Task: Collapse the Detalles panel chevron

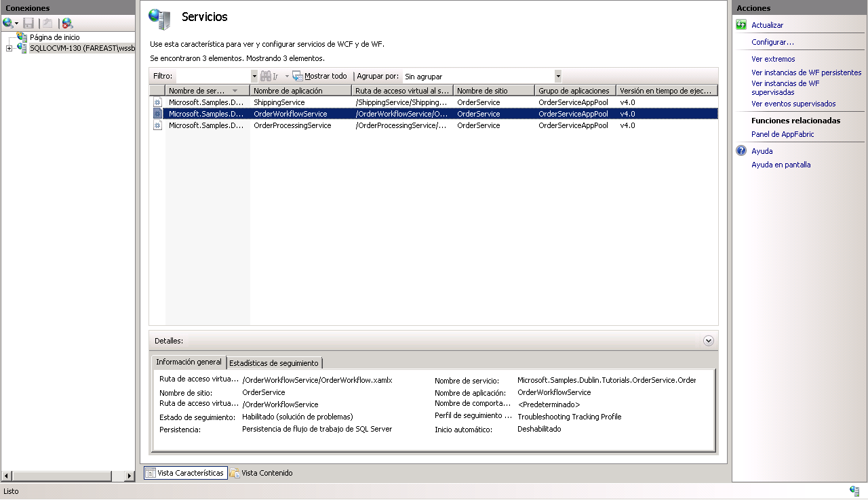Action: (709, 341)
